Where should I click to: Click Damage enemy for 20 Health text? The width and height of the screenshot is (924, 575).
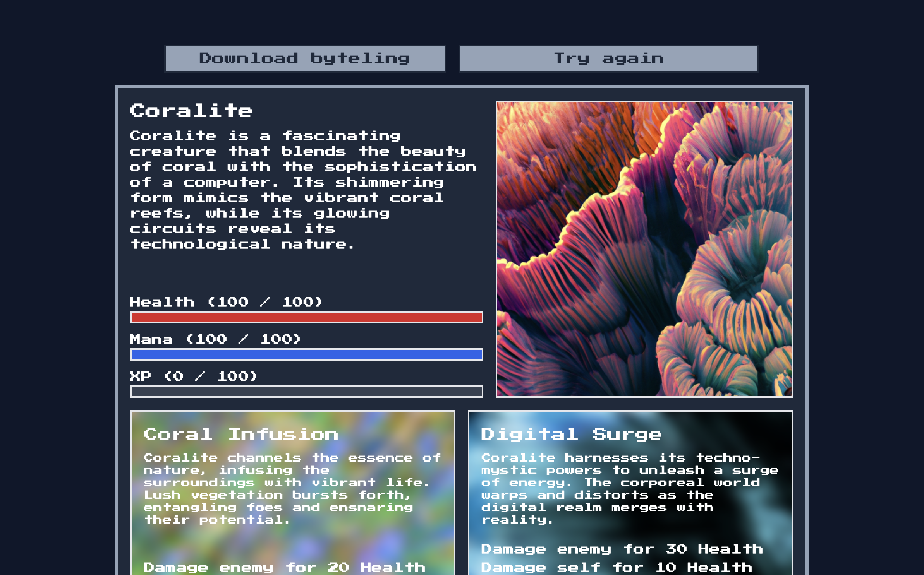(284, 568)
